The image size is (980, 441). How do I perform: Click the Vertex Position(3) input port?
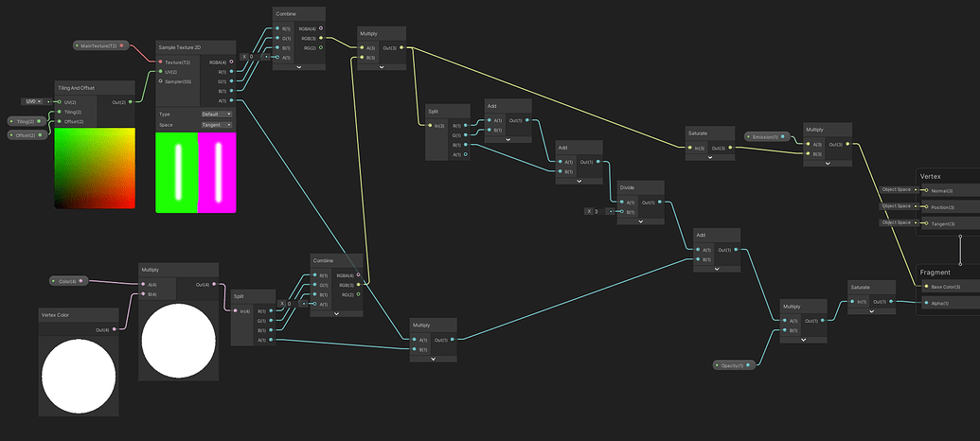tap(925, 207)
